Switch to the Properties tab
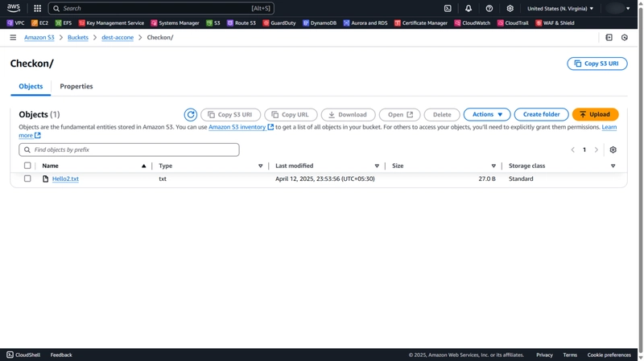Image resolution: width=644 pixels, height=361 pixels. (x=76, y=86)
